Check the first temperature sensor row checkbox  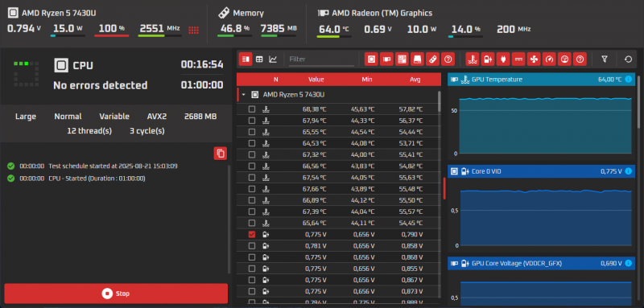pos(252,109)
